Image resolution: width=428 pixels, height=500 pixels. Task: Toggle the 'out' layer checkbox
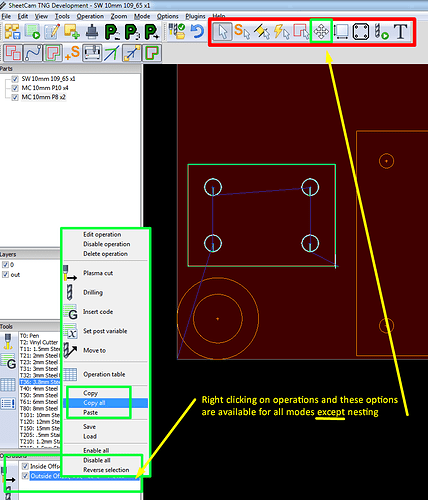(x=5, y=274)
